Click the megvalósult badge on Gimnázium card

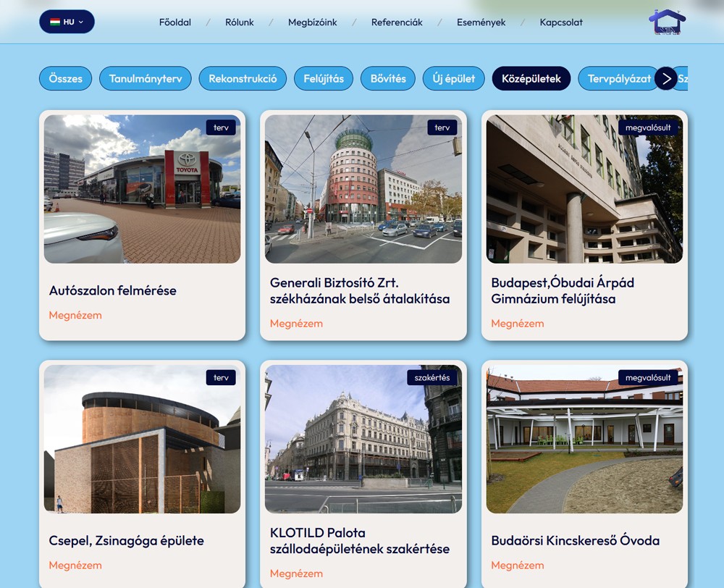click(648, 127)
